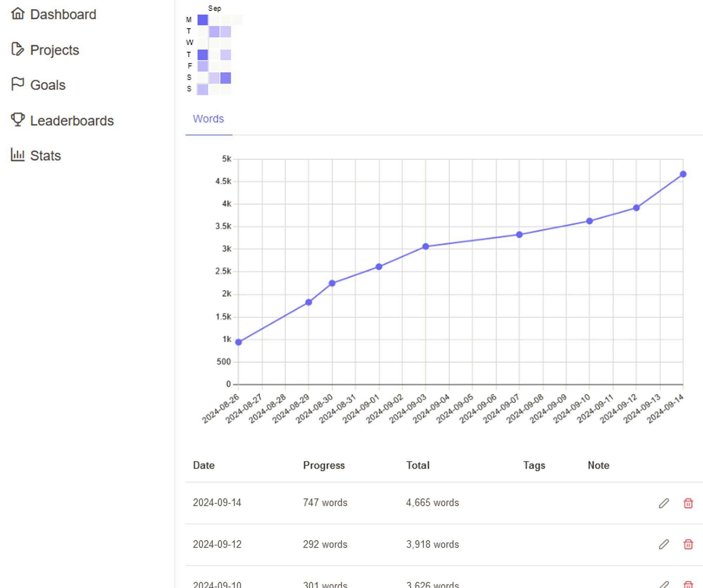703x588 pixels.
Task: Click the Progress column header
Action: click(x=324, y=465)
